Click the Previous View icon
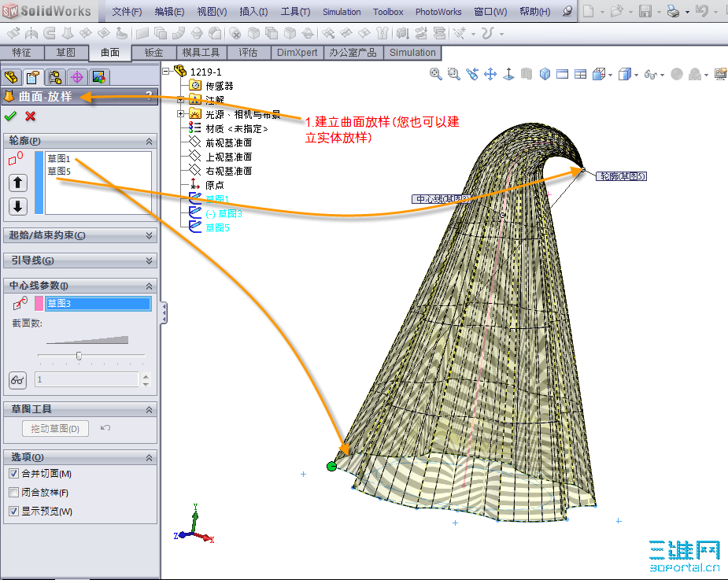 pyautogui.click(x=472, y=74)
